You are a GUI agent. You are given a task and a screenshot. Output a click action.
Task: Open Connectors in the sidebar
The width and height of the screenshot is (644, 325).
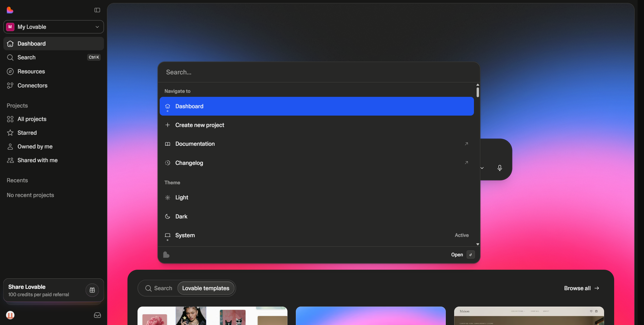[x=54, y=85]
